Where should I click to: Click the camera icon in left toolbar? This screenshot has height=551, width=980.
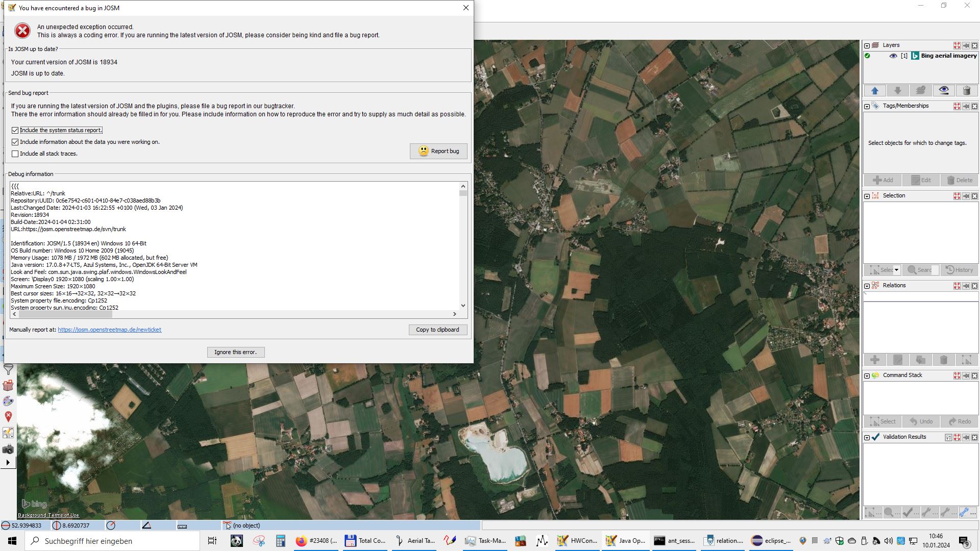[8, 449]
